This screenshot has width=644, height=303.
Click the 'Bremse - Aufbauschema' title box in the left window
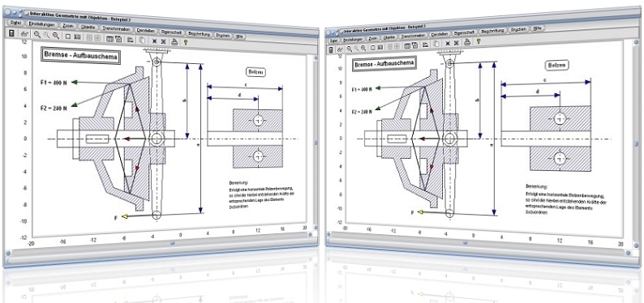pos(80,56)
